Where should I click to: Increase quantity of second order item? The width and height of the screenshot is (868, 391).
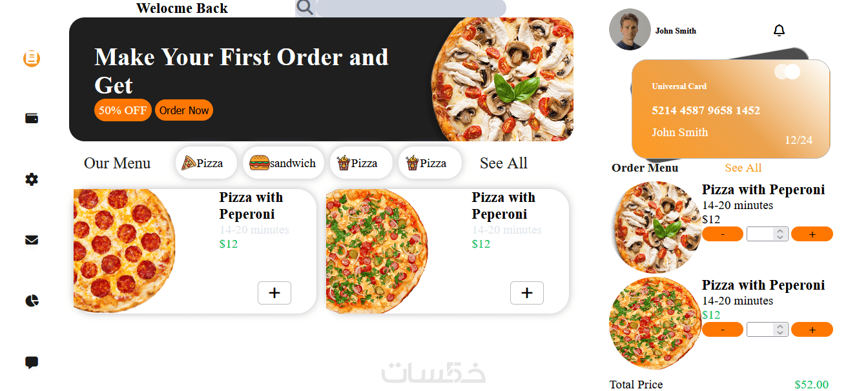coord(812,330)
